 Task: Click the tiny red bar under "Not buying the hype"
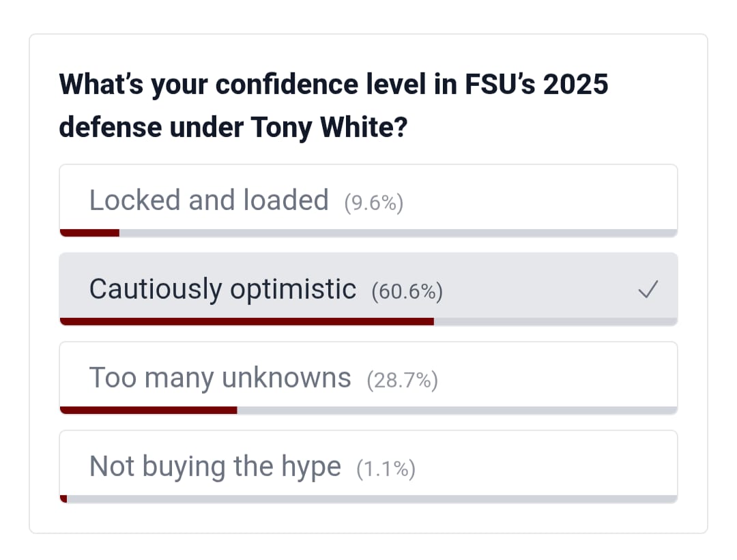coord(63,499)
